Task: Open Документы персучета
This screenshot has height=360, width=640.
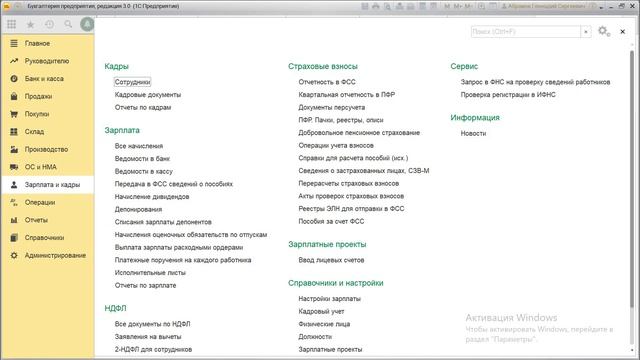Action: pyautogui.click(x=331, y=107)
